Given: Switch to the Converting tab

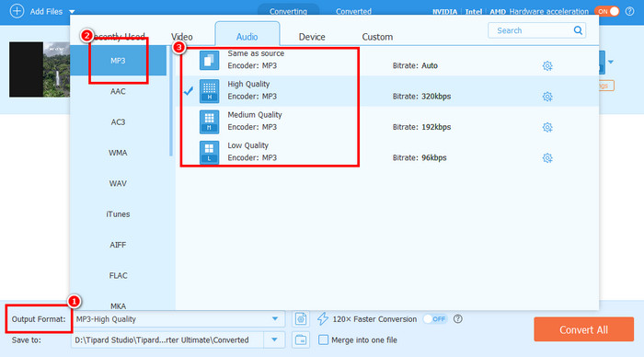Looking at the screenshot, I should tap(288, 11).
